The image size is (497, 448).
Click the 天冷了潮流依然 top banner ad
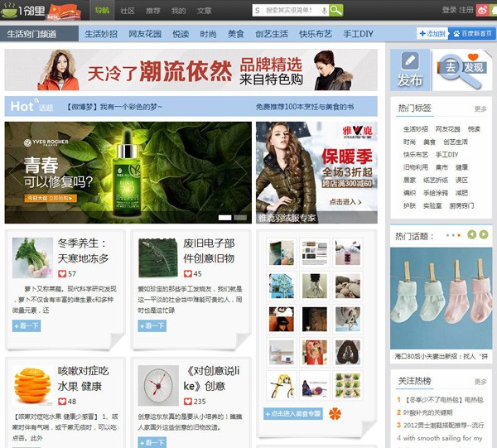coord(191,70)
